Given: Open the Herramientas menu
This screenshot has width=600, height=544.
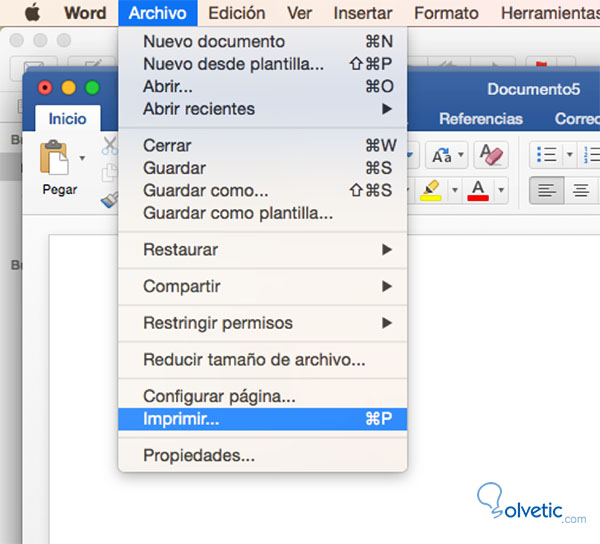Looking at the screenshot, I should coord(550,13).
